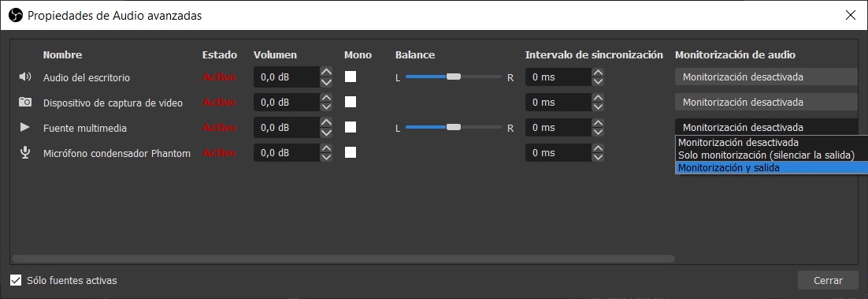Uncheck Sólo fuentes activas

point(16,280)
